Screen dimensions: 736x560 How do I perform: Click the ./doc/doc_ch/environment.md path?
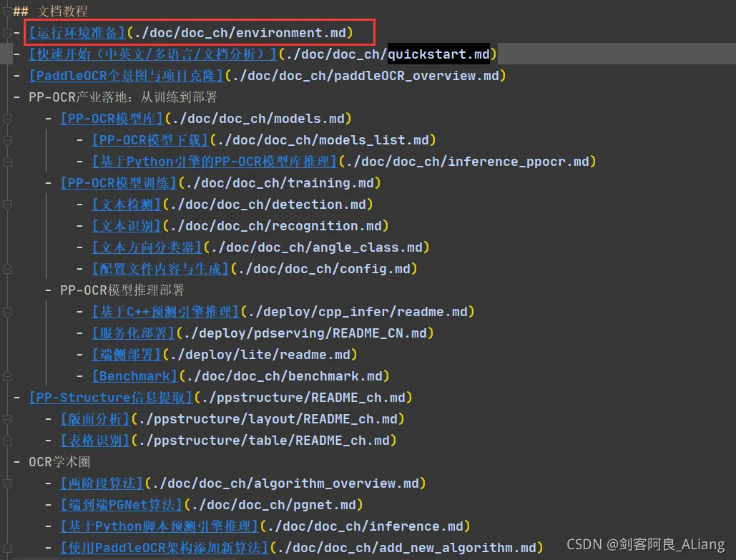click(x=240, y=33)
